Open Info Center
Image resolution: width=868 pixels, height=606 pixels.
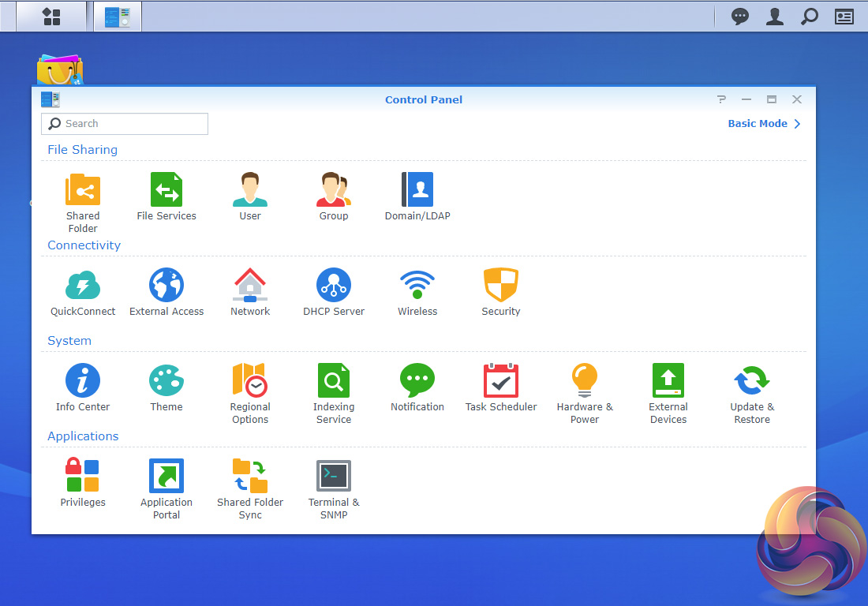(83, 387)
